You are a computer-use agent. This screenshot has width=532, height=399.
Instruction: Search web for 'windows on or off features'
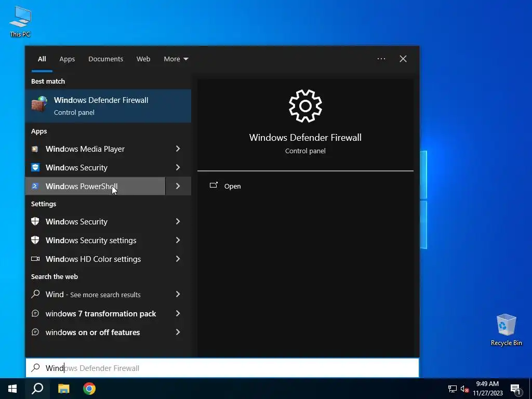coord(96,332)
